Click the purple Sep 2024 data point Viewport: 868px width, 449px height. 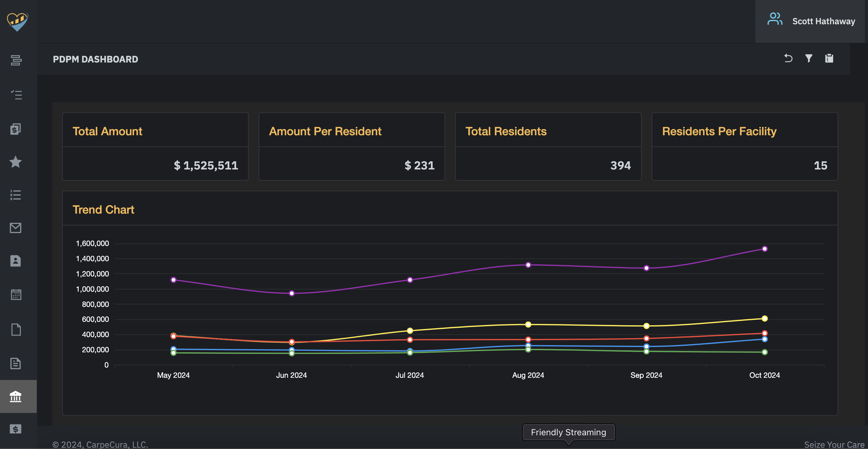click(646, 268)
